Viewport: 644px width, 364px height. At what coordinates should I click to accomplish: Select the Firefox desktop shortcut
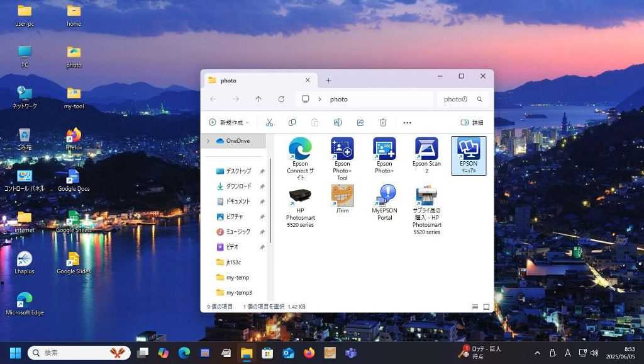tap(74, 139)
